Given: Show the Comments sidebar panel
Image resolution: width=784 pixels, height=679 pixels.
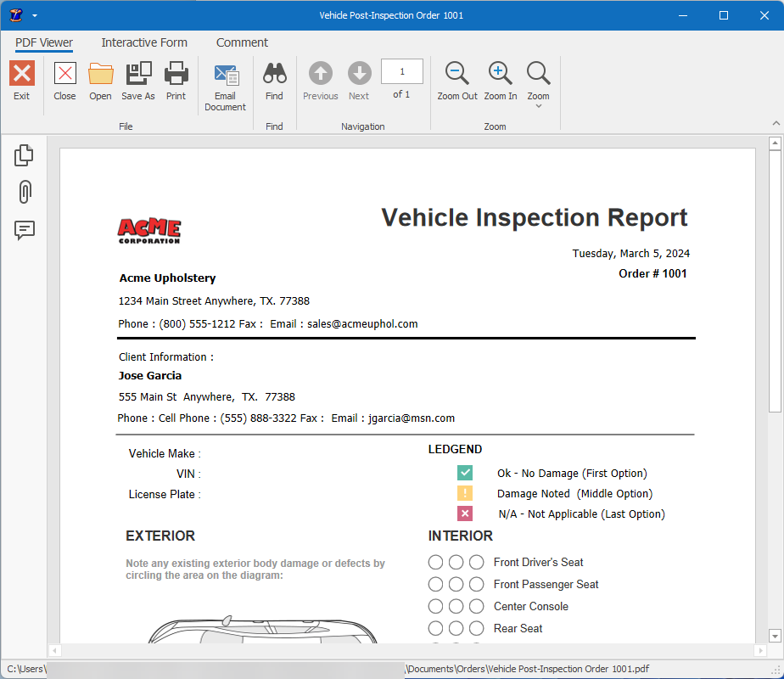Looking at the screenshot, I should [24, 230].
